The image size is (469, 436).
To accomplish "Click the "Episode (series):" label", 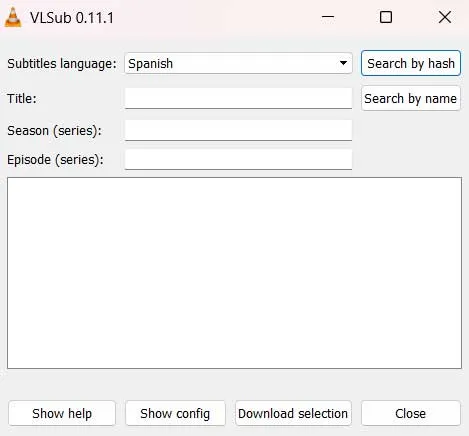I will point(55,160).
